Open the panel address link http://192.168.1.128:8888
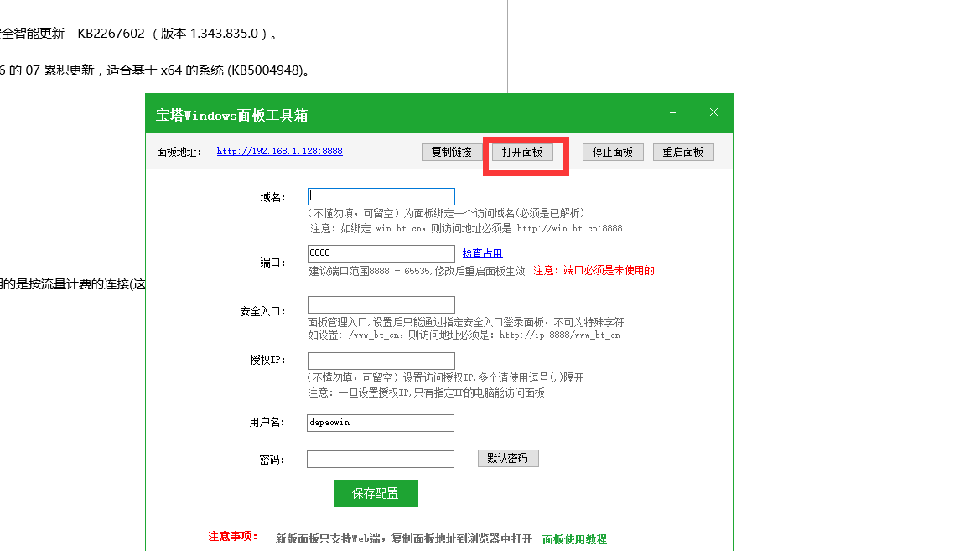This screenshot has width=980, height=551. [279, 151]
